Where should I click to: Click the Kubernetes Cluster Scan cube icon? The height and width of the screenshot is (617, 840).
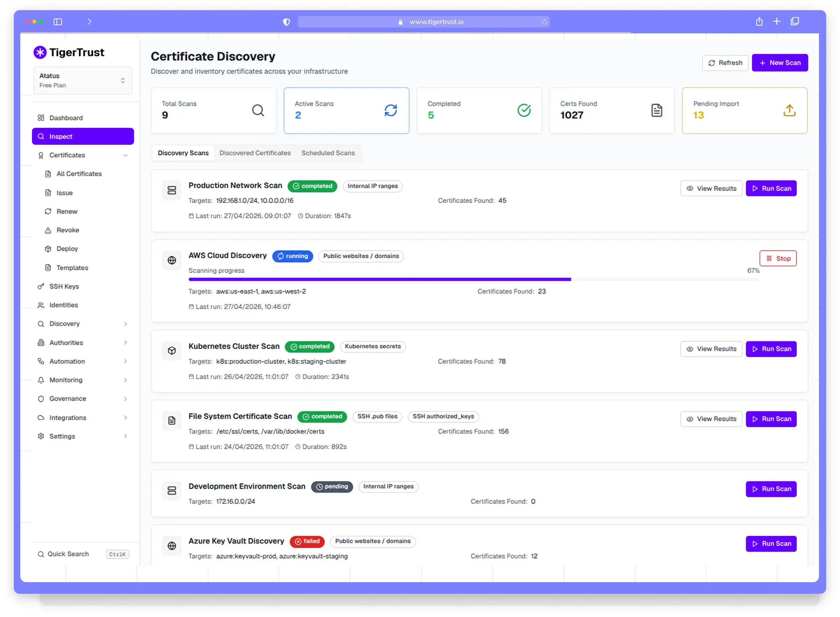(x=172, y=351)
